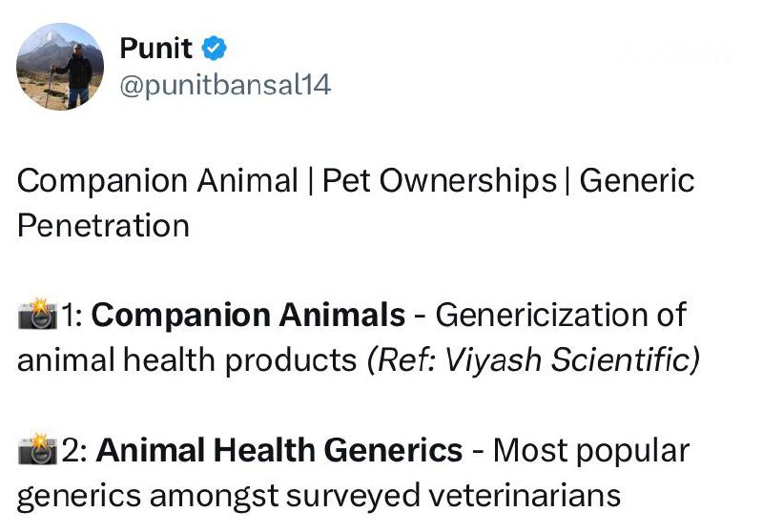Select the "Pet Ownerships" text
The image size is (763, 532).
click(x=439, y=181)
